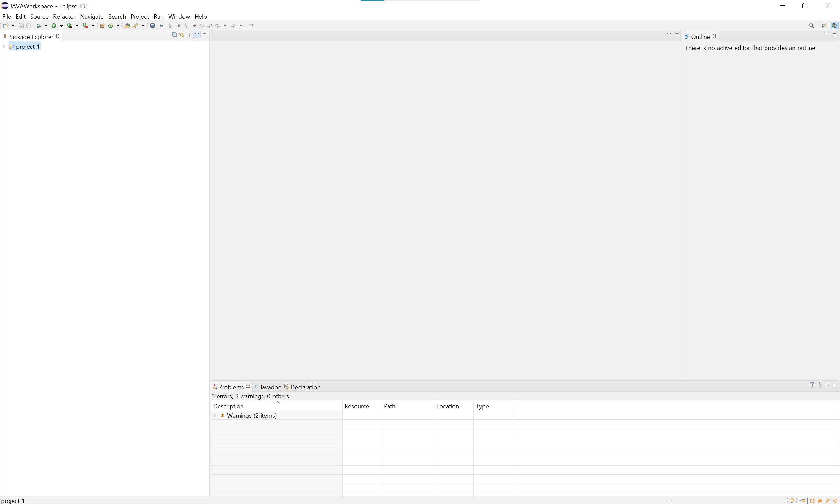Expand the Warnings (2 items) group
The height and width of the screenshot is (504, 840).
215,415
